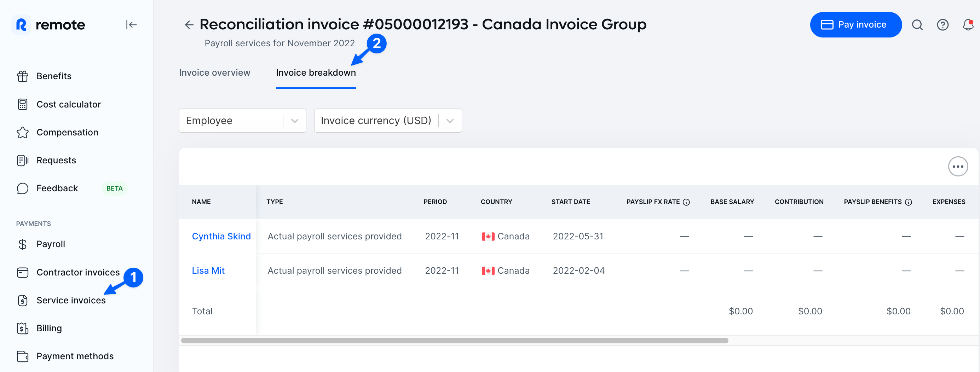Collapse the sidebar using the arrow icon
This screenshot has height=372, width=980.
pos(131,24)
